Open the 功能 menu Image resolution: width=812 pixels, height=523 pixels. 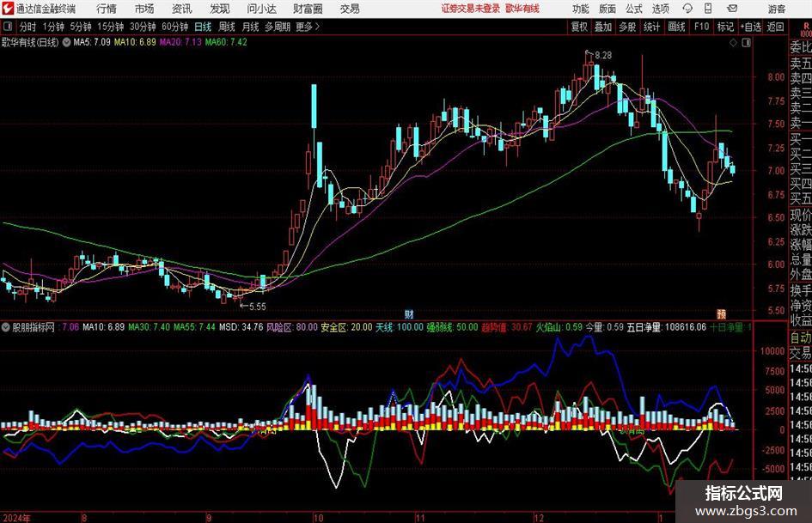[581, 9]
